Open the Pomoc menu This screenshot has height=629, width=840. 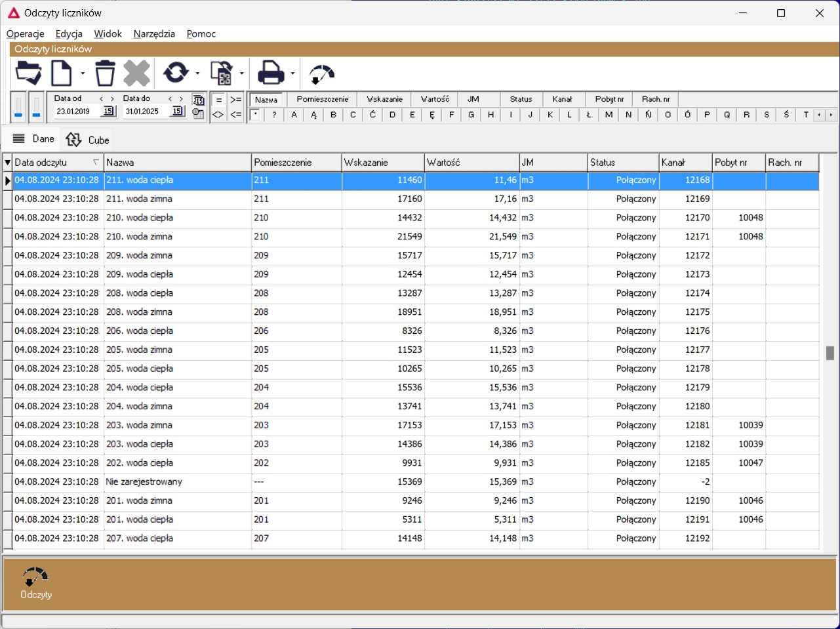pyautogui.click(x=201, y=33)
